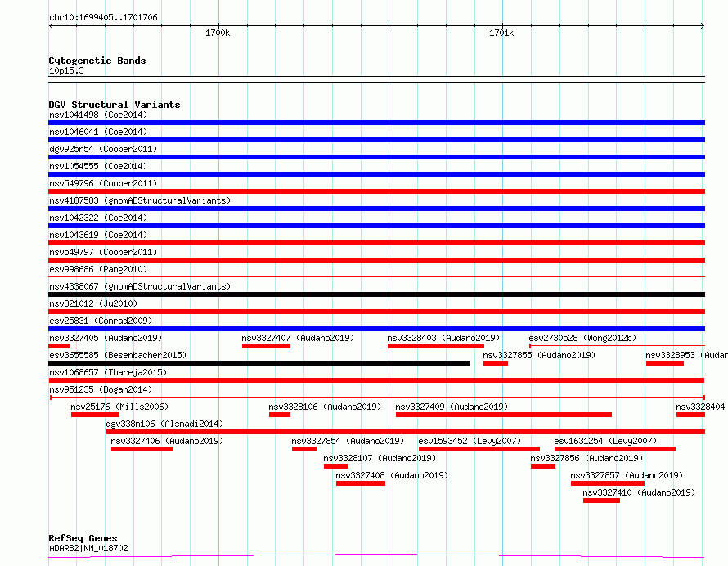Click the ADARB2|NM_018702 gene label

[88, 548]
